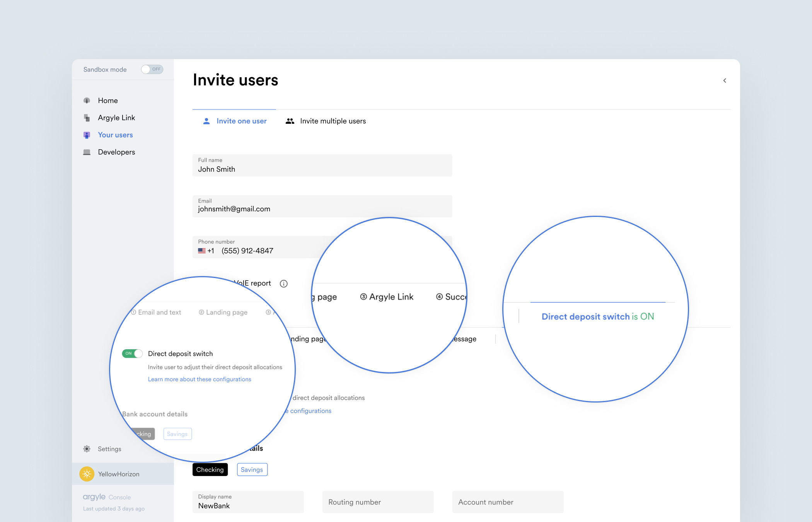The image size is (812, 522).
Task: Turn off the Direct deposit switch toggle
Action: tap(132, 353)
